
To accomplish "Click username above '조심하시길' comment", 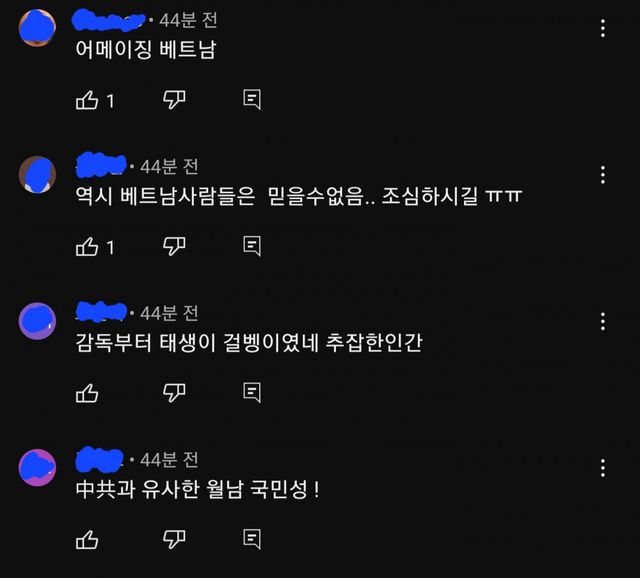I will (101, 165).
